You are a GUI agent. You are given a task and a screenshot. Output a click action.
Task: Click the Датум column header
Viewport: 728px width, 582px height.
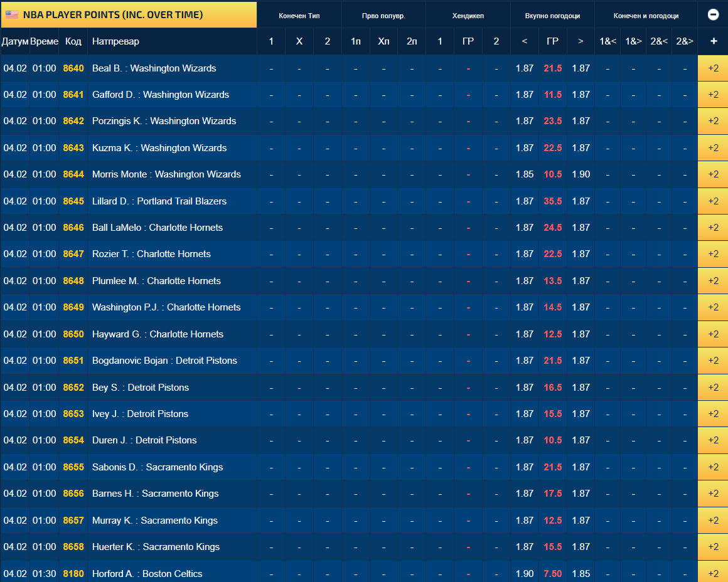[15, 41]
